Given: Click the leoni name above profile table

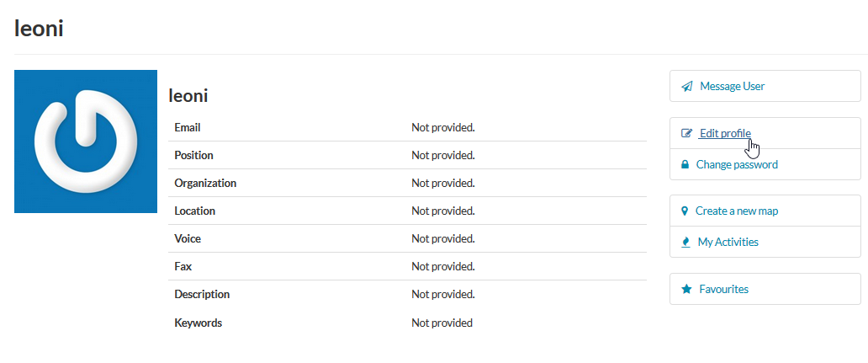Looking at the screenshot, I should click(x=188, y=96).
